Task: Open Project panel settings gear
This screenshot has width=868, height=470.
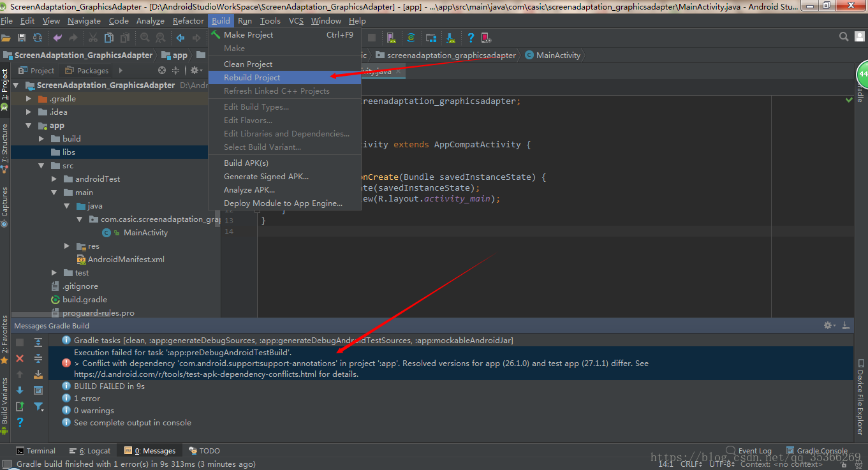Action: [x=195, y=70]
